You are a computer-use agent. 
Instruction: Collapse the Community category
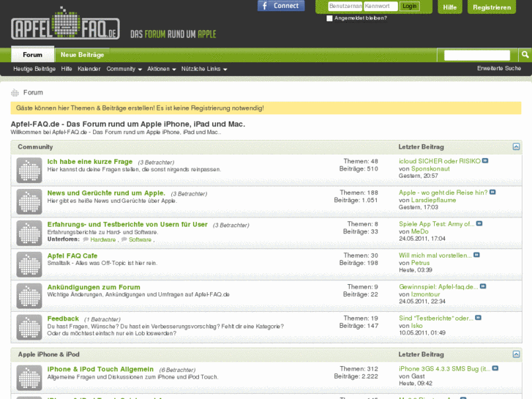[x=516, y=146]
